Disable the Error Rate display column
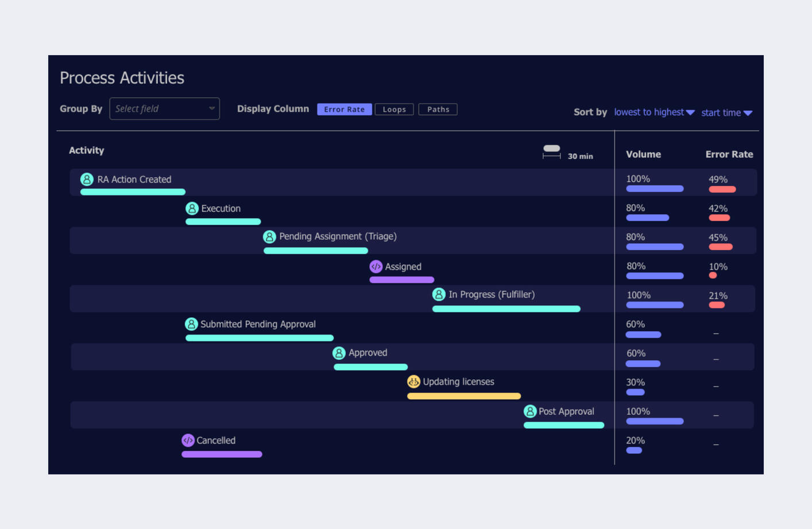This screenshot has height=529, width=812. (344, 109)
